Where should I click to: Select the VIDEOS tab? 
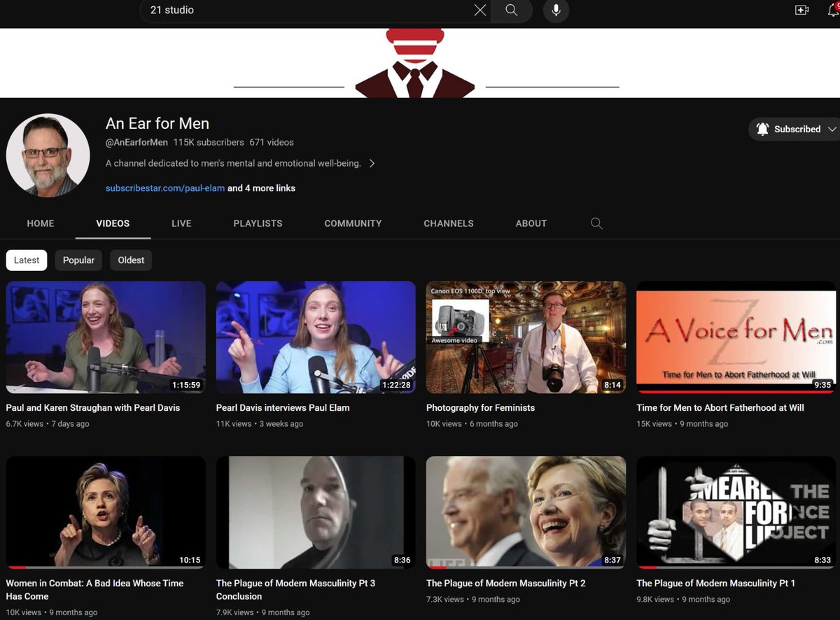[113, 223]
